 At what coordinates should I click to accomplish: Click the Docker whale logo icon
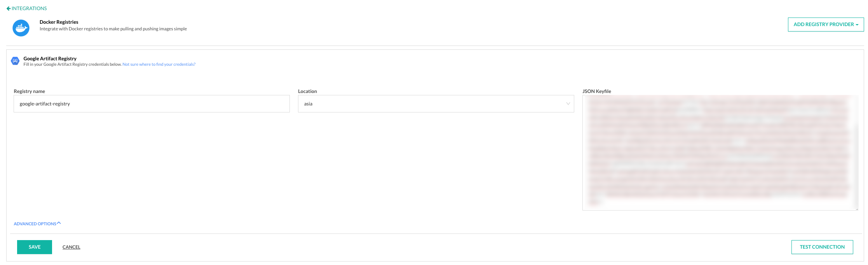21,28
